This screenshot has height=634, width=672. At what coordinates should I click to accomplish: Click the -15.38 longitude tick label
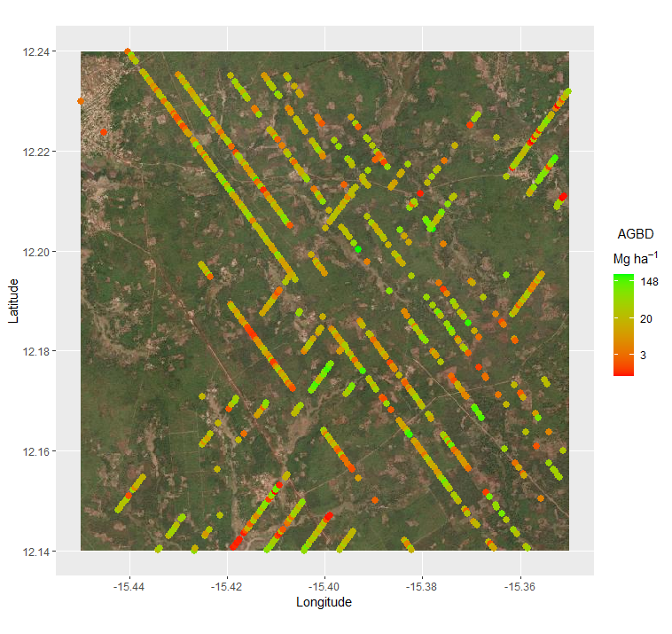pos(422,585)
